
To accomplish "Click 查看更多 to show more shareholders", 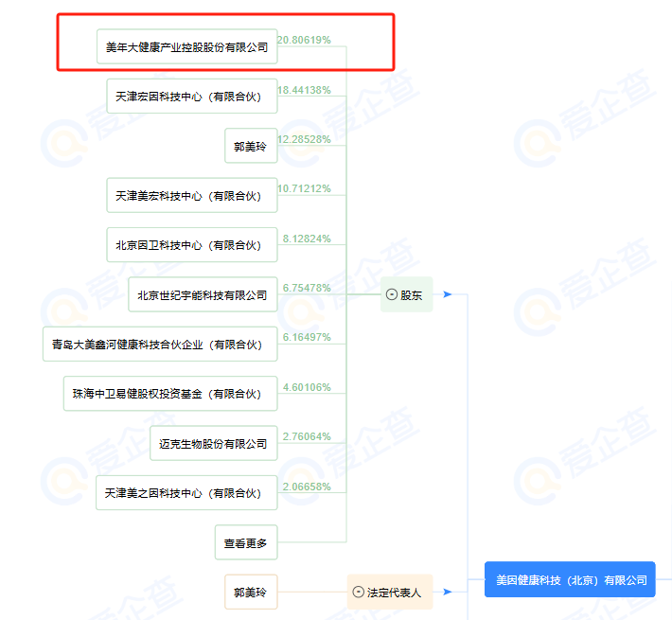I will point(246,542).
